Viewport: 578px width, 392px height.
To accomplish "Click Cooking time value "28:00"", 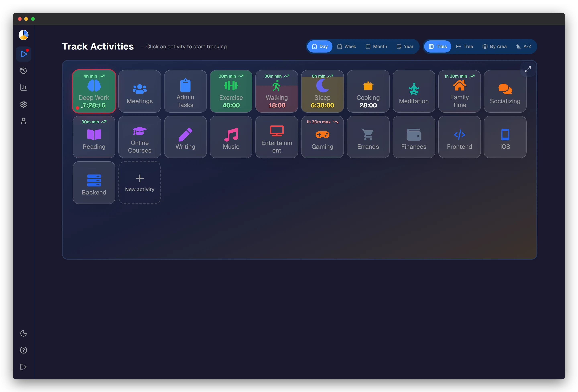I will tap(368, 105).
